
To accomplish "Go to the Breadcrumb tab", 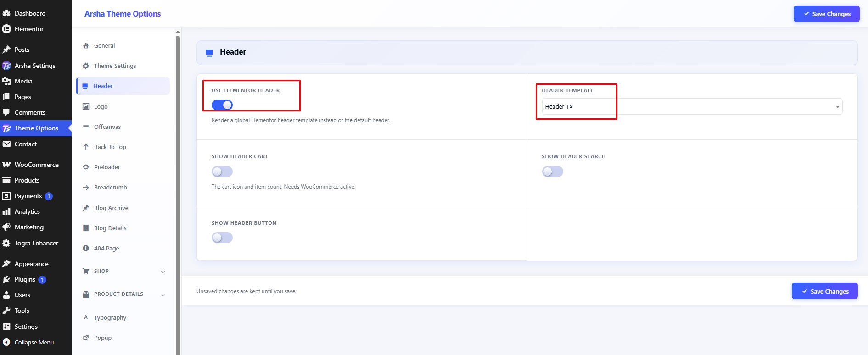I will (123, 187).
